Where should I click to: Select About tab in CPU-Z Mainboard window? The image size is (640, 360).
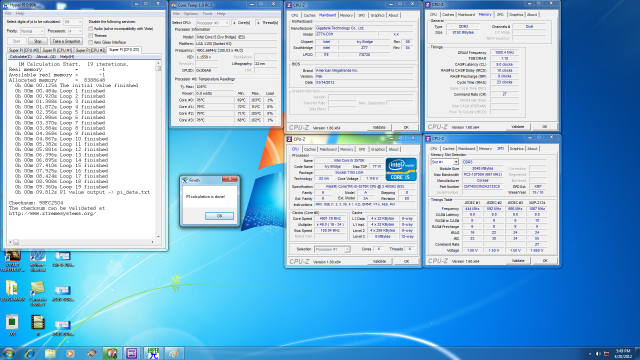(x=393, y=15)
